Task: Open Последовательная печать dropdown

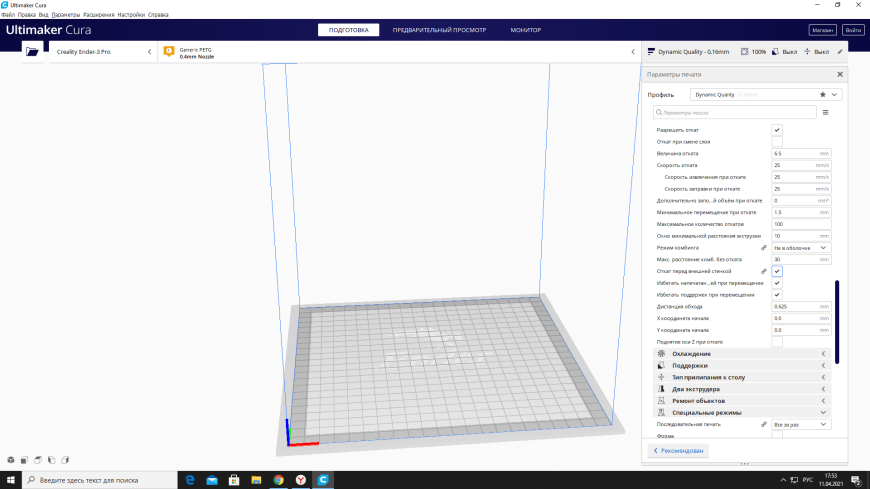Action: pyautogui.click(x=801, y=425)
